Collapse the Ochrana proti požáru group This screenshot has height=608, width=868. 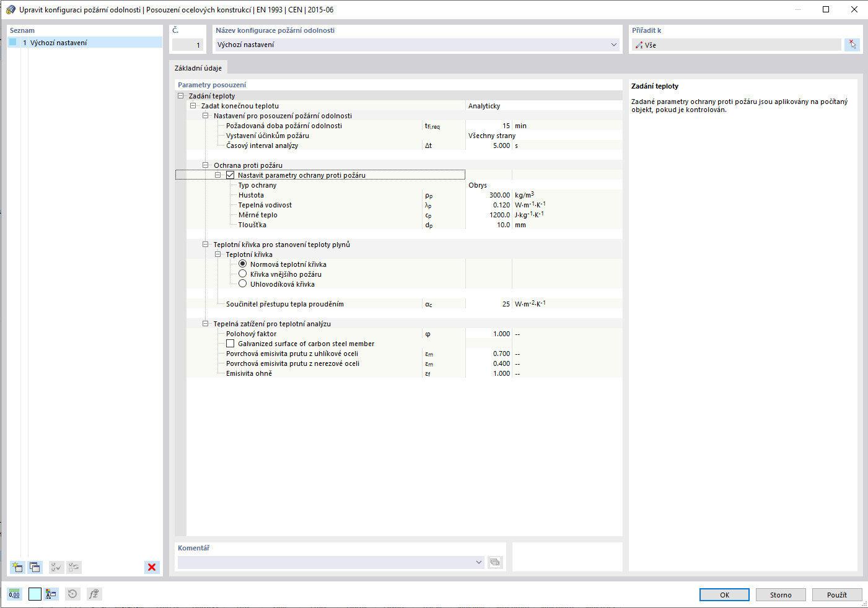coord(206,165)
